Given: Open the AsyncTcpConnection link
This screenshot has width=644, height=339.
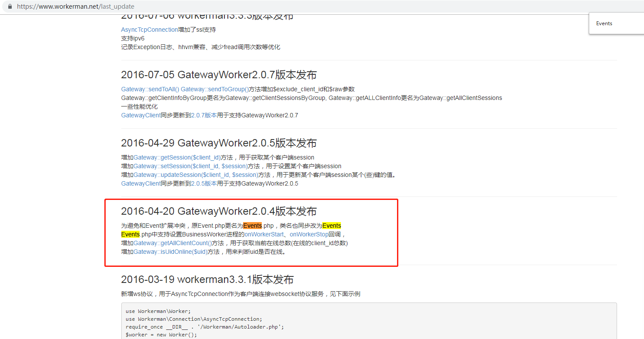Looking at the screenshot, I should 150,30.
